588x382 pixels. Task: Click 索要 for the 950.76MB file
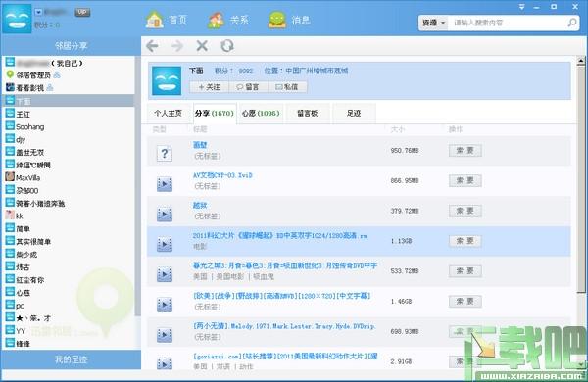[465, 150]
